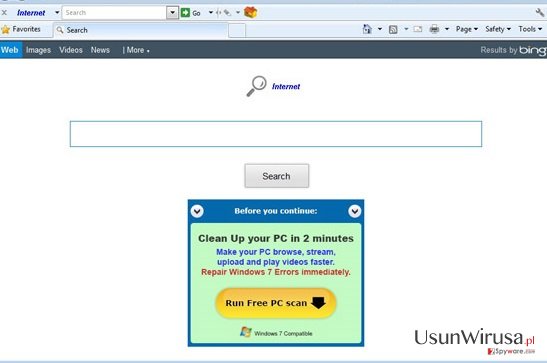Click the magnifier Internet logo on page
The width and height of the screenshot is (547, 363).
[x=273, y=86]
